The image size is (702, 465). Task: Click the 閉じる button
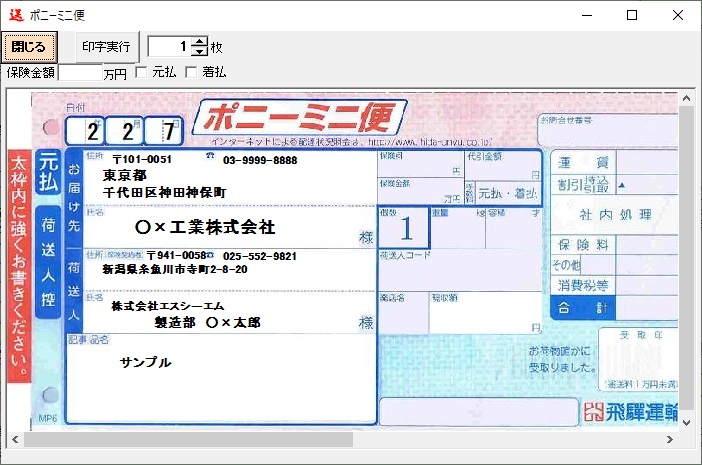coord(29,47)
